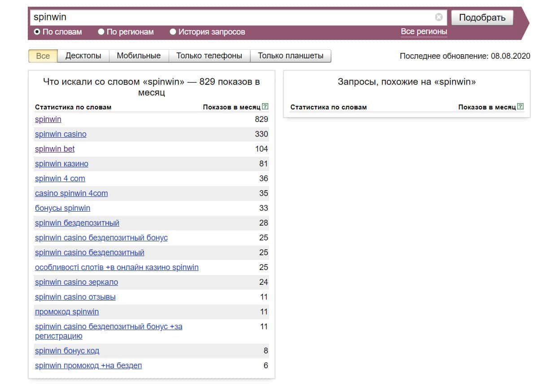The width and height of the screenshot is (554, 392).
Task: Select the 'По словам' radio button
Action: [x=37, y=32]
